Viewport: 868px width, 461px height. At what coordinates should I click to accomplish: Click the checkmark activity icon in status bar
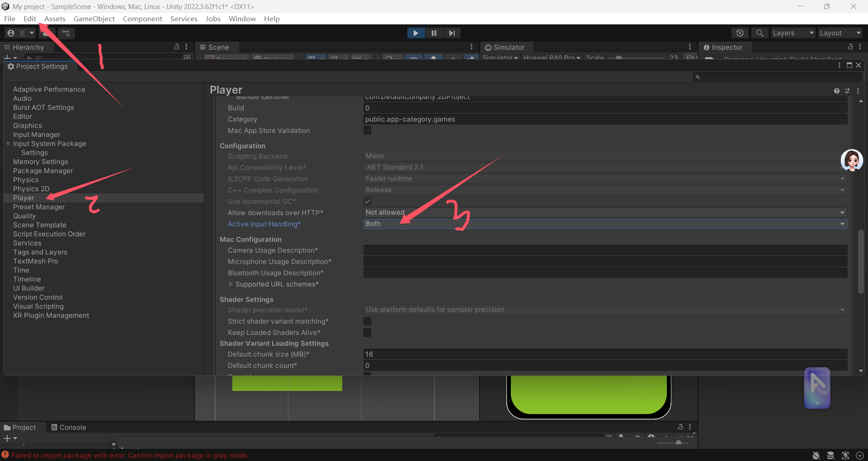[860, 456]
